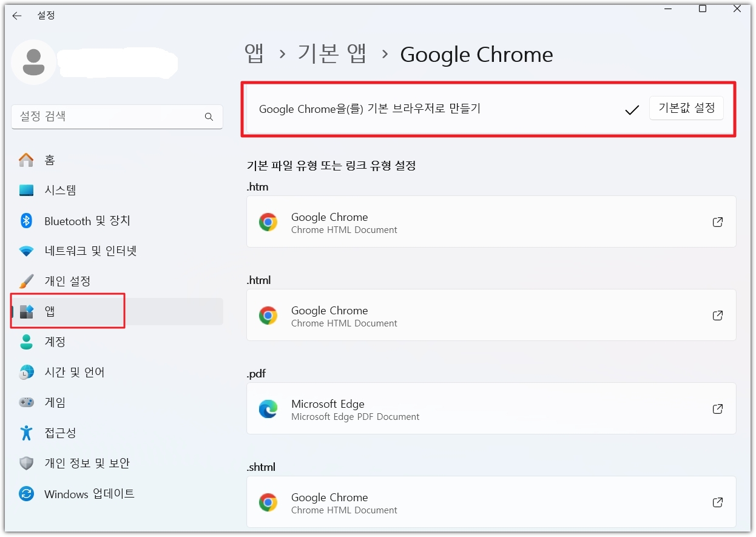The height and width of the screenshot is (537, 756).
Task: Go to 네트워크 및 인터넷
Action: pyautogui.click(x=117, y=251)
